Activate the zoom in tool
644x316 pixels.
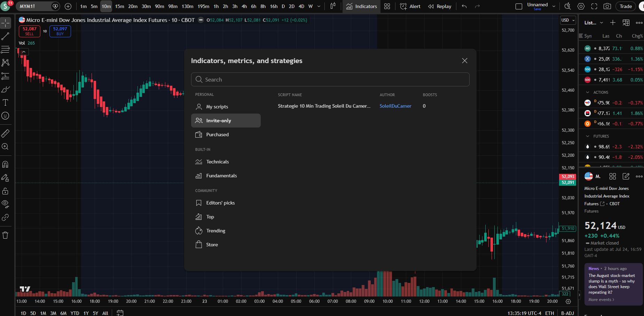click(6, 147)
